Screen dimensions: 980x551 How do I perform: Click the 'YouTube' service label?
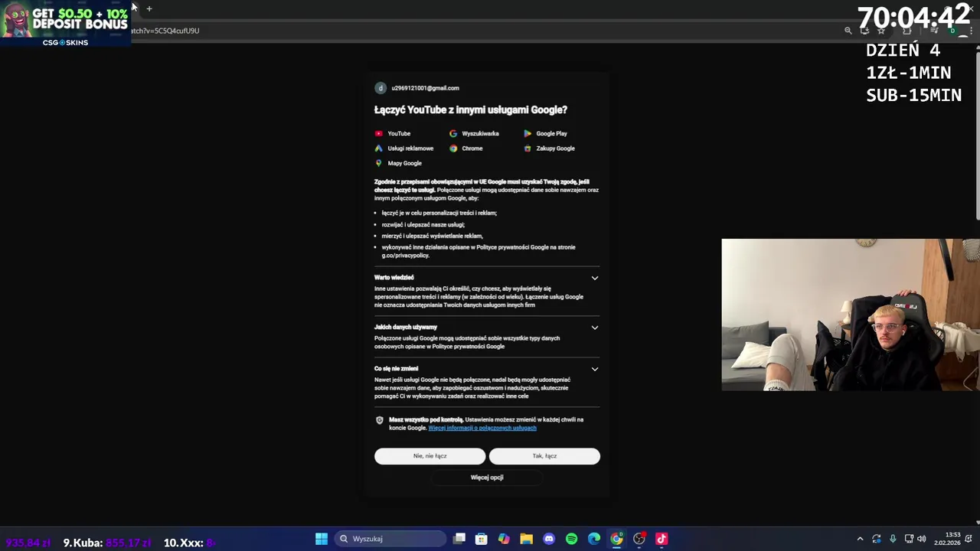[399, 133]
